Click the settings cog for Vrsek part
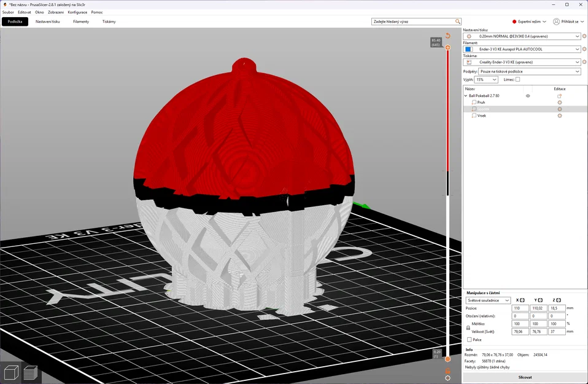 560,116
